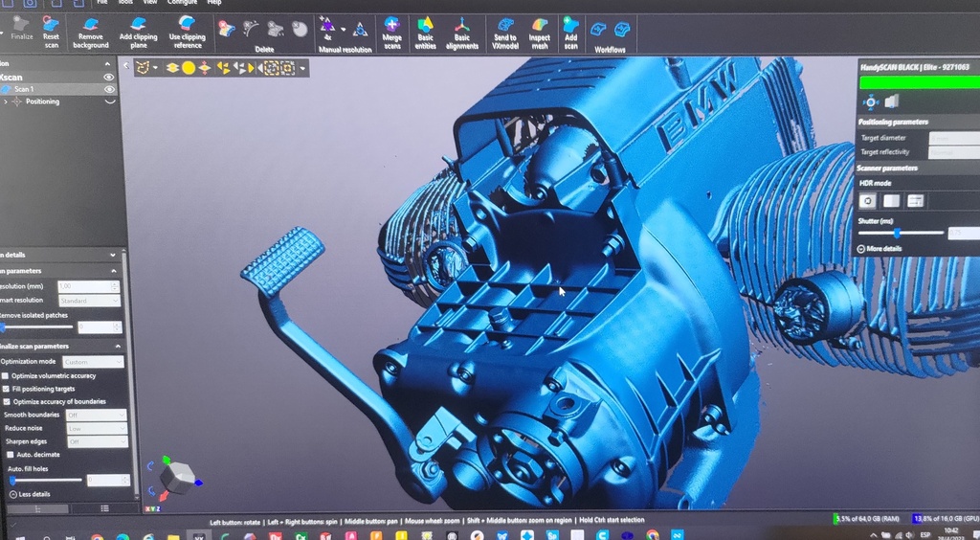Viewport: 980px width, 540px height.
Task: Click the Merge scans tool
Action: click(391, 34)
